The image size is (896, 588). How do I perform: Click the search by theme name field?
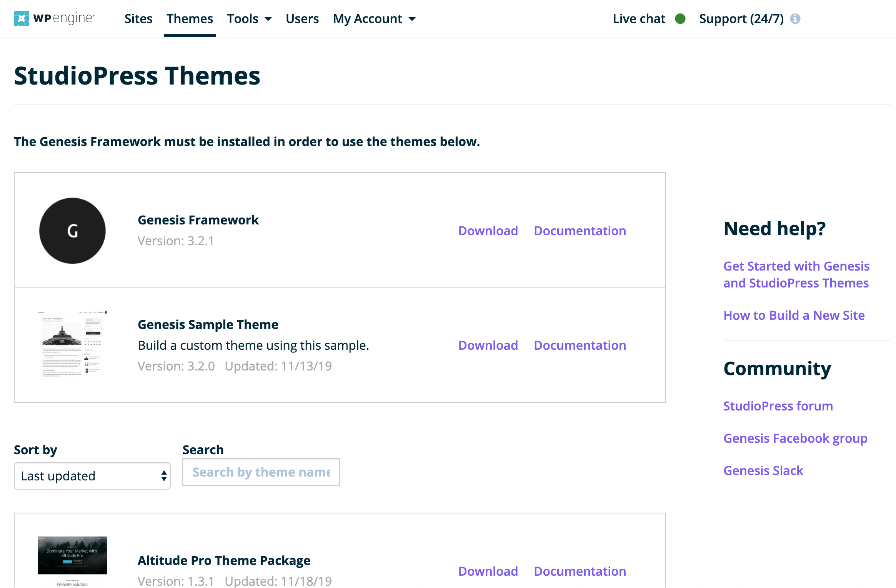point(261,472)
